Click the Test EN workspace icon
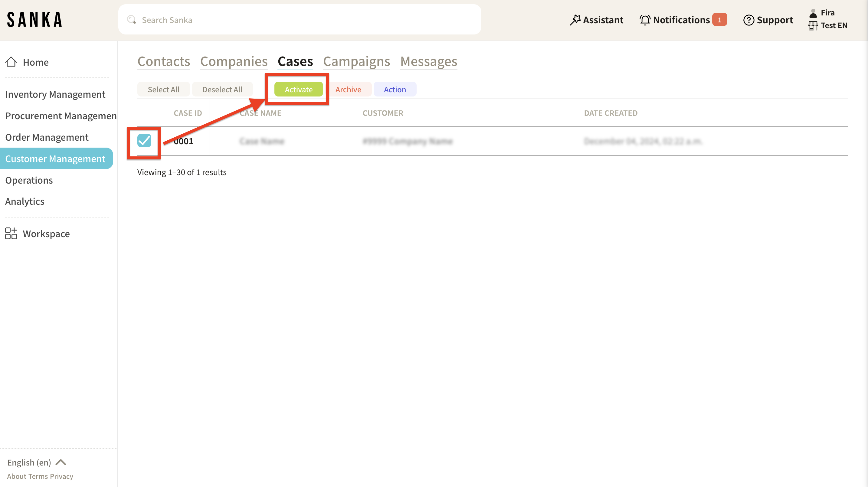Screen dimensions: 868x487 [813, 26]
